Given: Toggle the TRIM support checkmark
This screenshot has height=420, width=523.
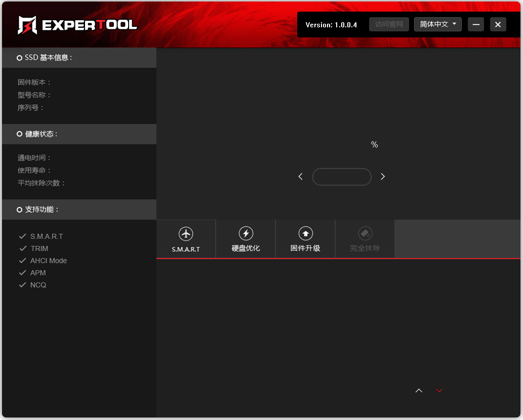Looking at the screenshot, I should tap(23, 248).
